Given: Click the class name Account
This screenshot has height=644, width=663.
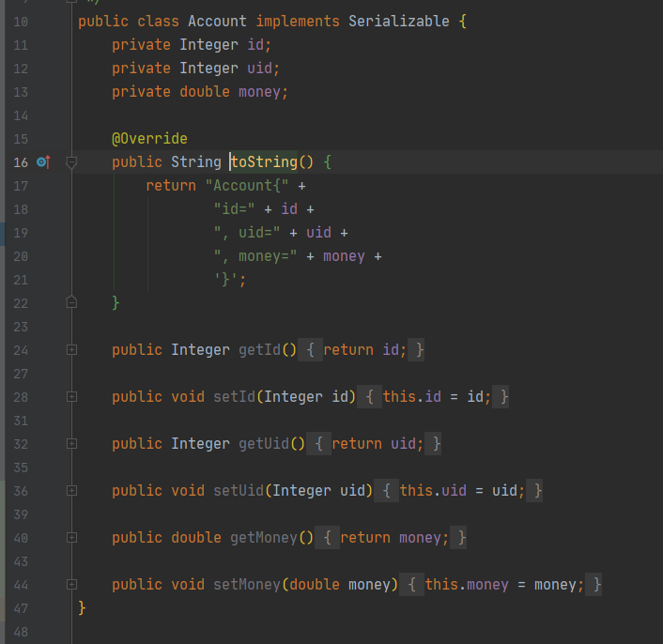Looking at the screenshot, I should click(217, 22).
